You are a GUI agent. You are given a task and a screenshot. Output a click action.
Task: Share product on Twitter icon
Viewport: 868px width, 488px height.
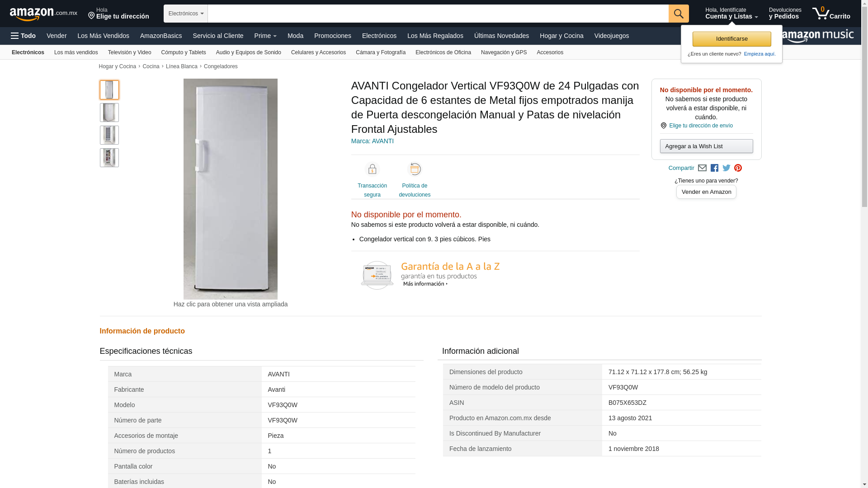coord(726,168)
